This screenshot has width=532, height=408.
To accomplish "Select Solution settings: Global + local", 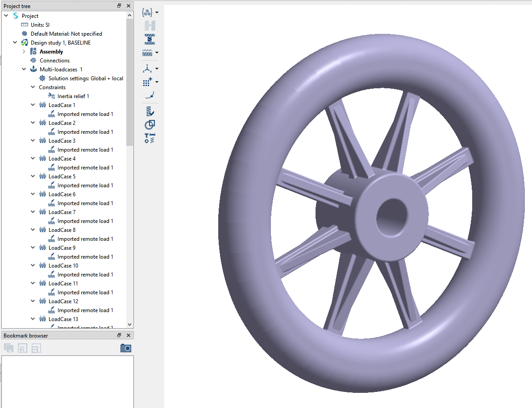I will point(85,78).
